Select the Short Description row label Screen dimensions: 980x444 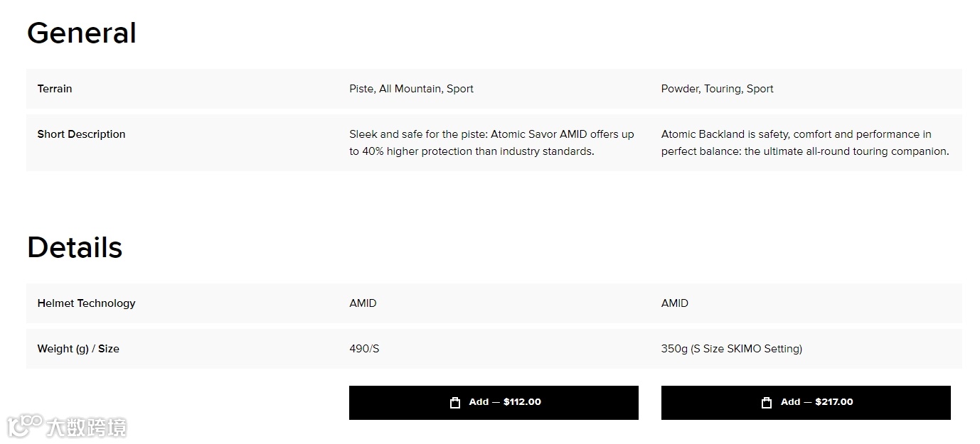[x=81, y=134]
